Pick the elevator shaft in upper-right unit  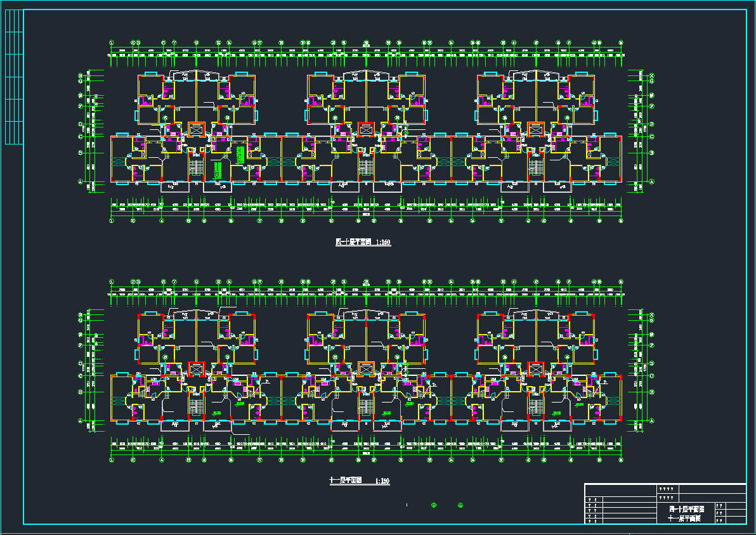[536, 129]
